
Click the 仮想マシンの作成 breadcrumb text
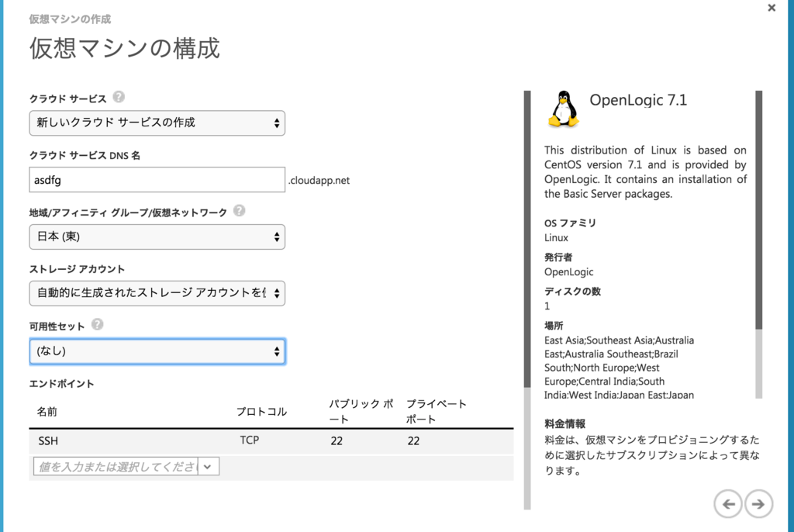(x=70, y=19)
